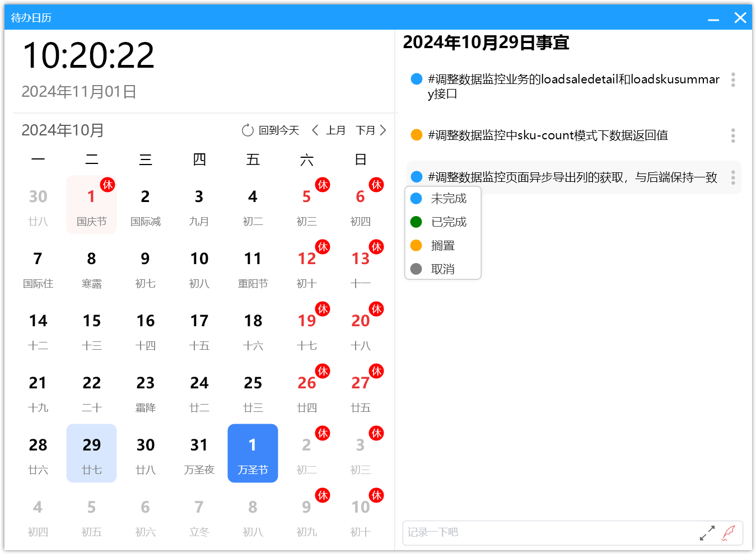The height and width of the screenshot is (554, 756).
Task: Open the sku-count模式 task text
Action: (548, 135)
